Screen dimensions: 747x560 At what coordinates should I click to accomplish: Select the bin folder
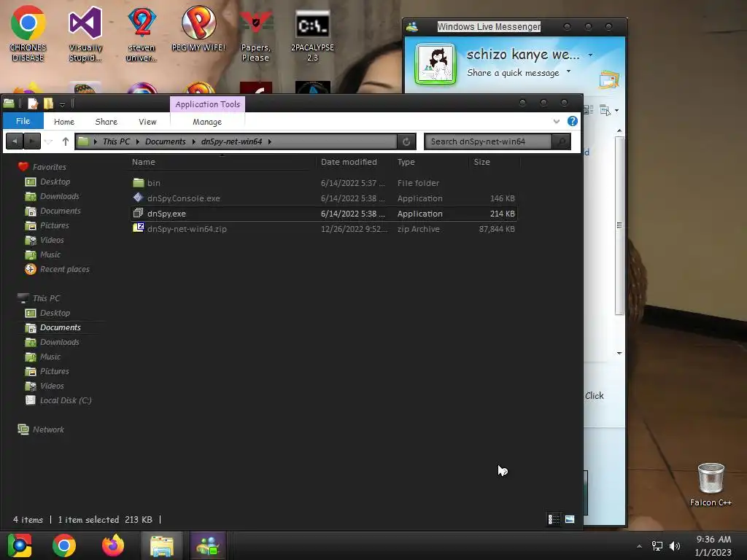[324, 183]
